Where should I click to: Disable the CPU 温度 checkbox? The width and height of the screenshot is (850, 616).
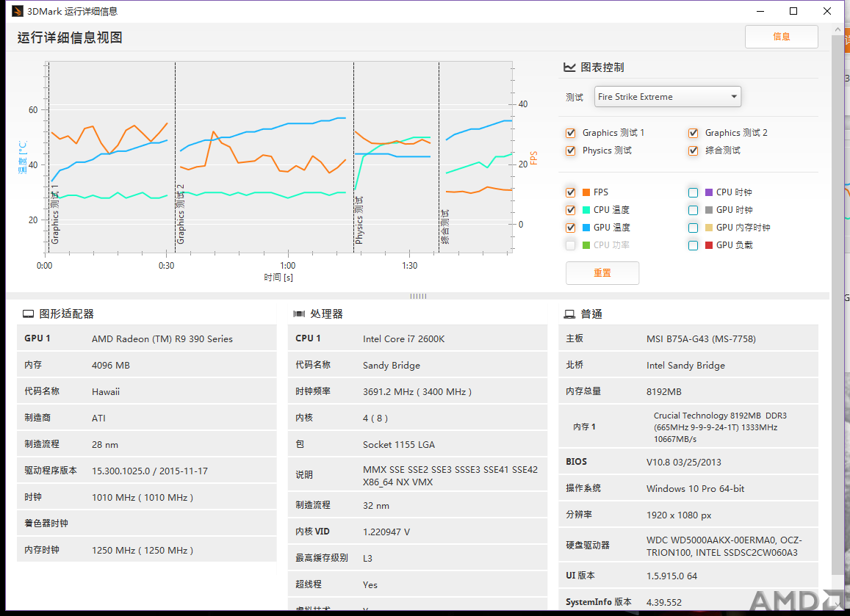(570, 210)
